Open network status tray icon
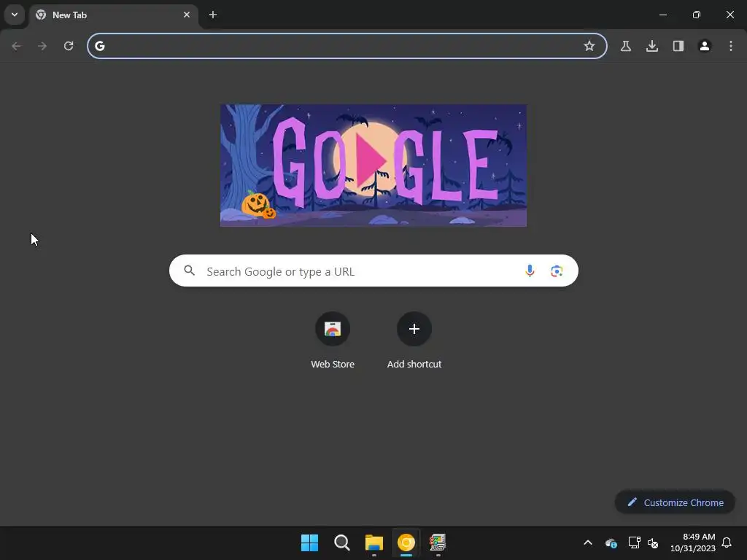Image resolution: width=747 pixels, height=560 pixels. pyautogui.click(x=634, y=542)
